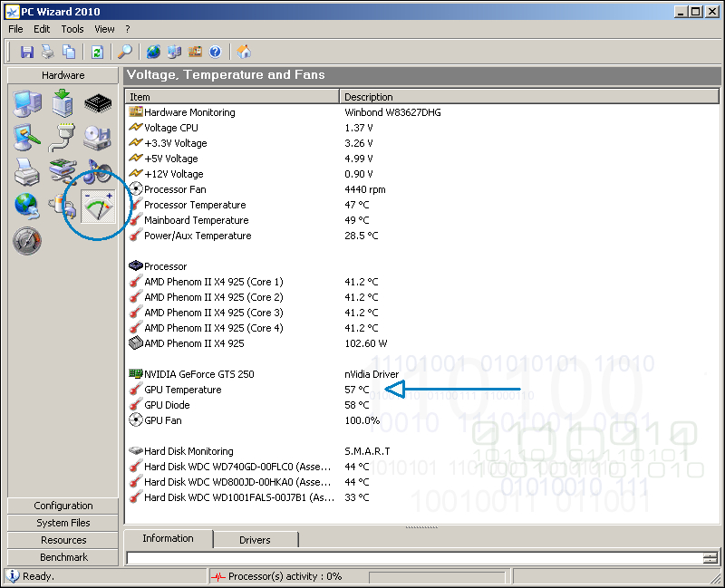Open the Devices network card icon
The height and width of the screenshot is (588, 725).
click(x=63, y=171)
